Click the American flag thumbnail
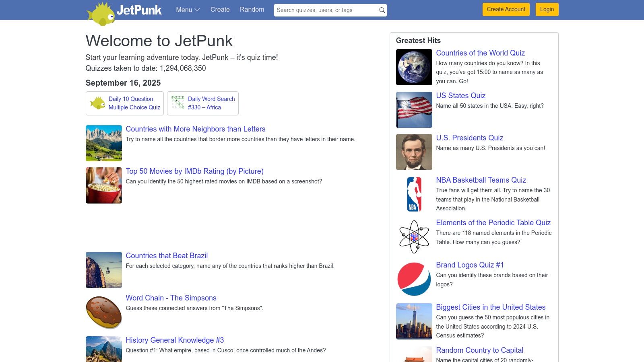Viewport: 644px width, 362px height. (414, 110)
